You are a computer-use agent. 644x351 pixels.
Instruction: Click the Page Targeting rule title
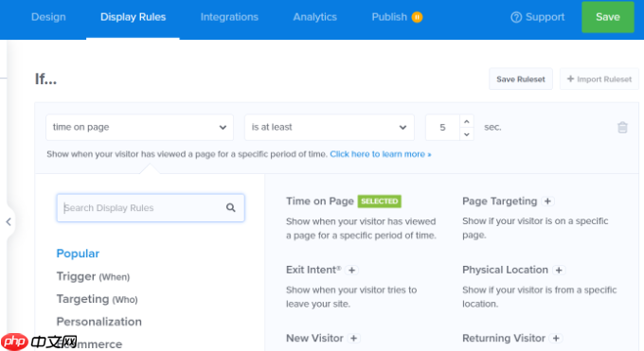point(499,202)
